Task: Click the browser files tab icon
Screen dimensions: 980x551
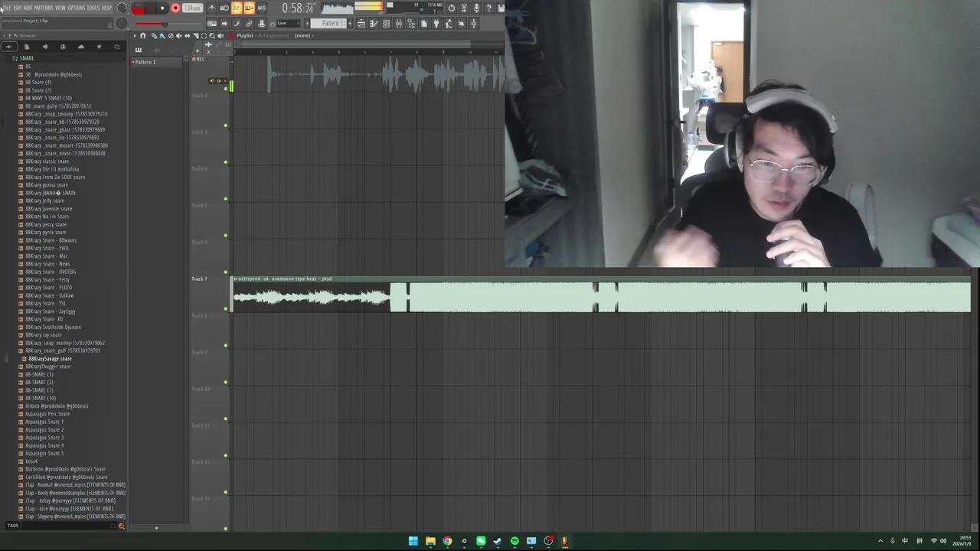Action: (26, 47)
